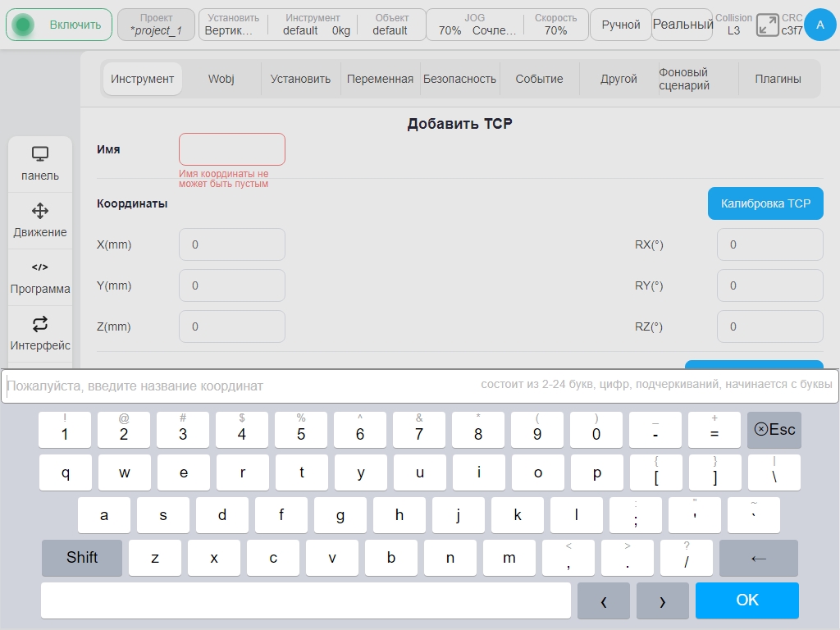Tap the slash/question mark key
The height and width of the screenshot is (630, 840).
tap(687, 558)
